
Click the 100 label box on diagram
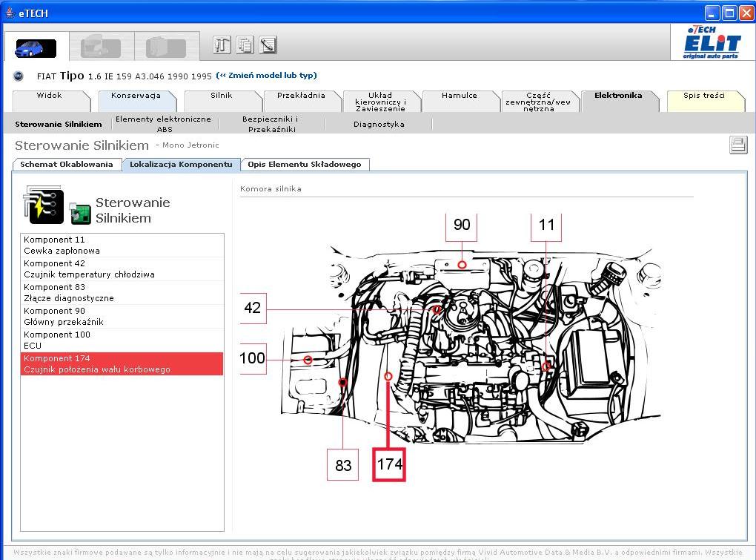pos(253,358)
